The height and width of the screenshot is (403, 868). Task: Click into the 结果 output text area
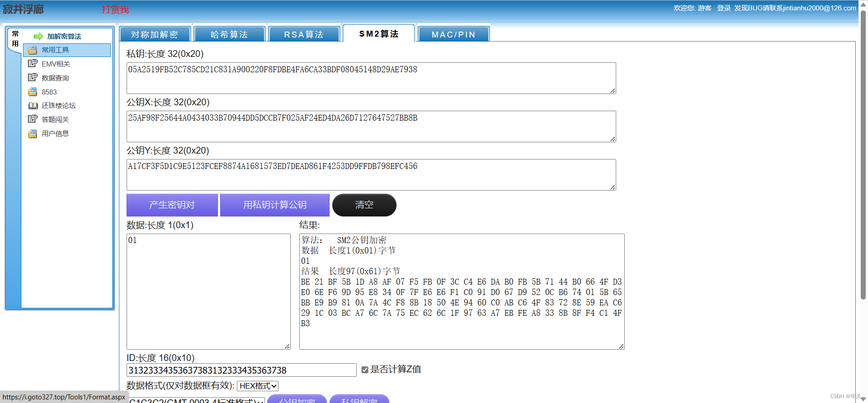(462, 291)
